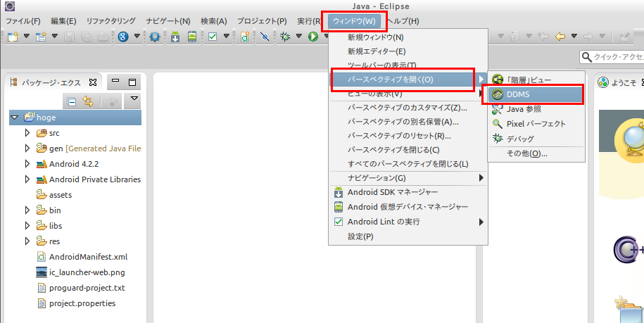Click the Print toolbar icon

click(103, 37)
